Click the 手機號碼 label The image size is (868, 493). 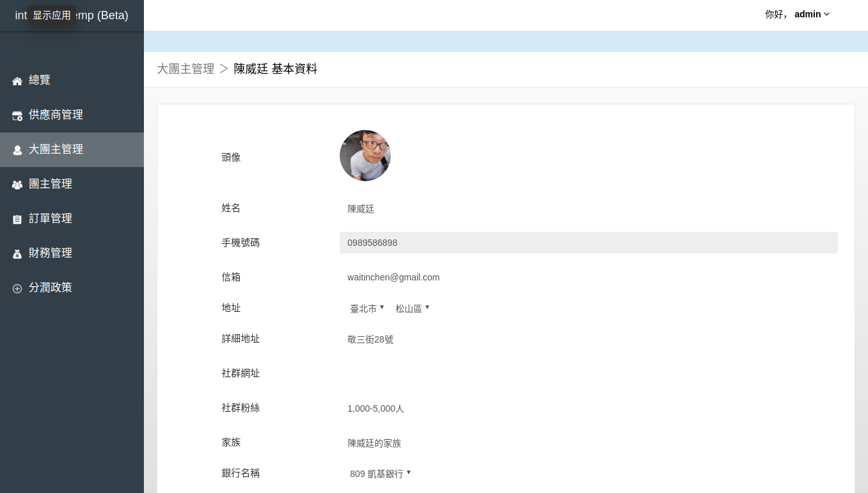[x=241, y=243]
